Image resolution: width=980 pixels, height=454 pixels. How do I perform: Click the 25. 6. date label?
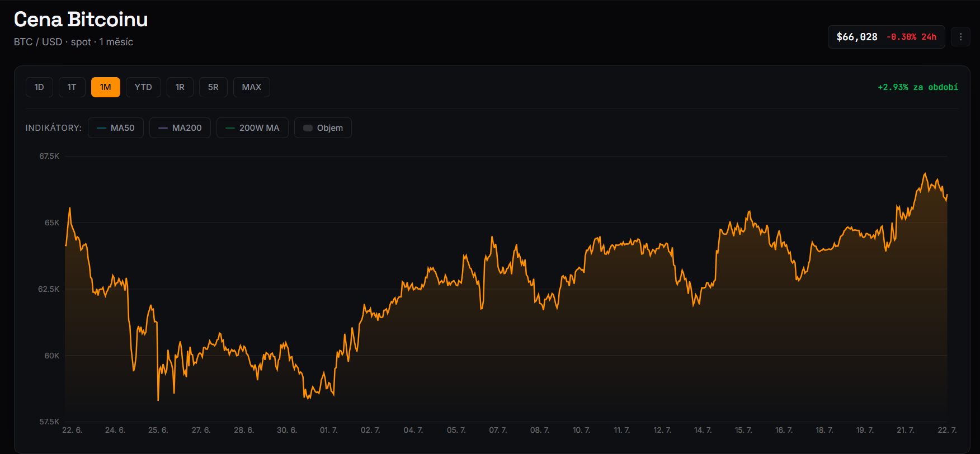coord(158,430)
